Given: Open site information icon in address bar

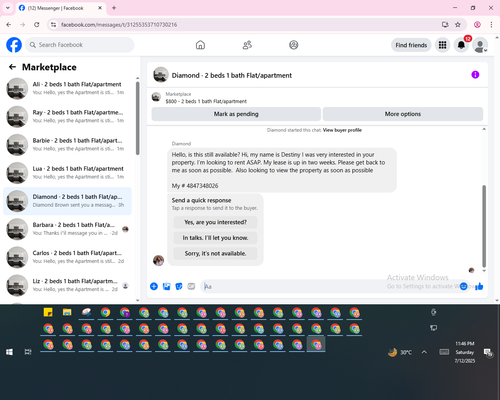Looking at the screenshot, I should [x=53, y=25].
